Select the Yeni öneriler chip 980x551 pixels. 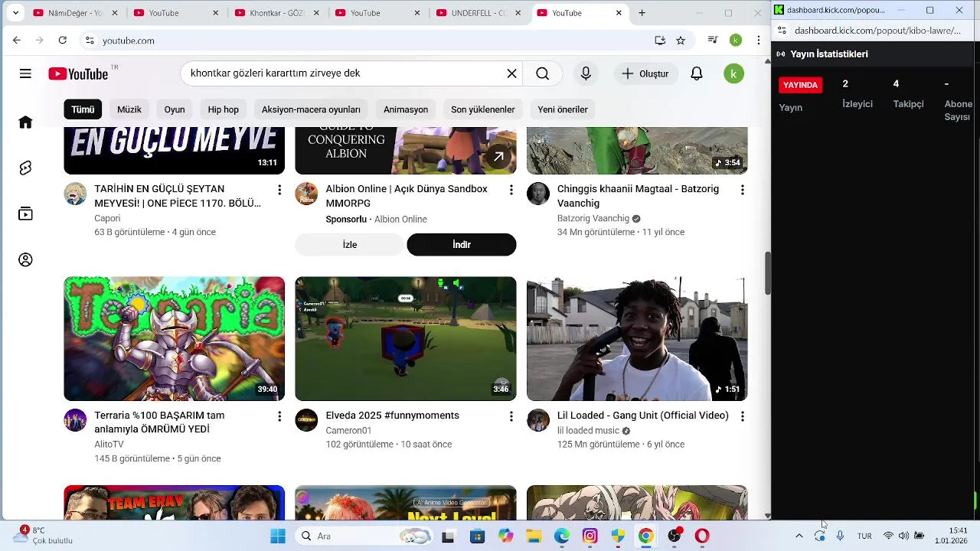(x=563, y=109)
